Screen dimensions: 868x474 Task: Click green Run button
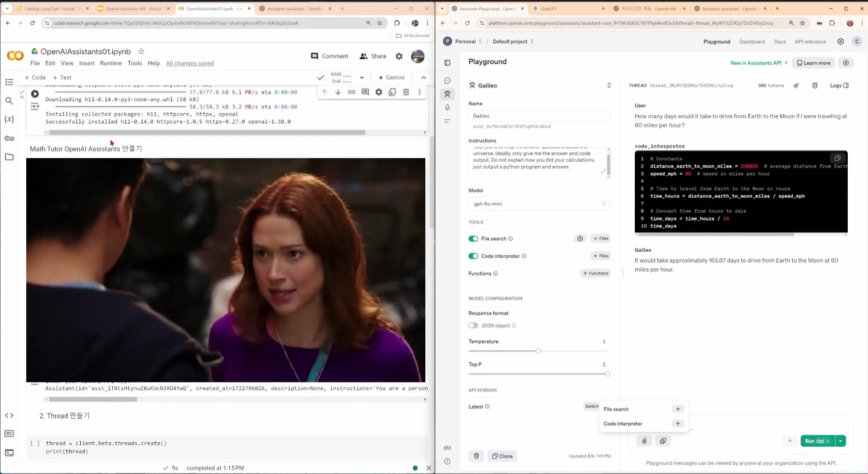pos(817,441)
